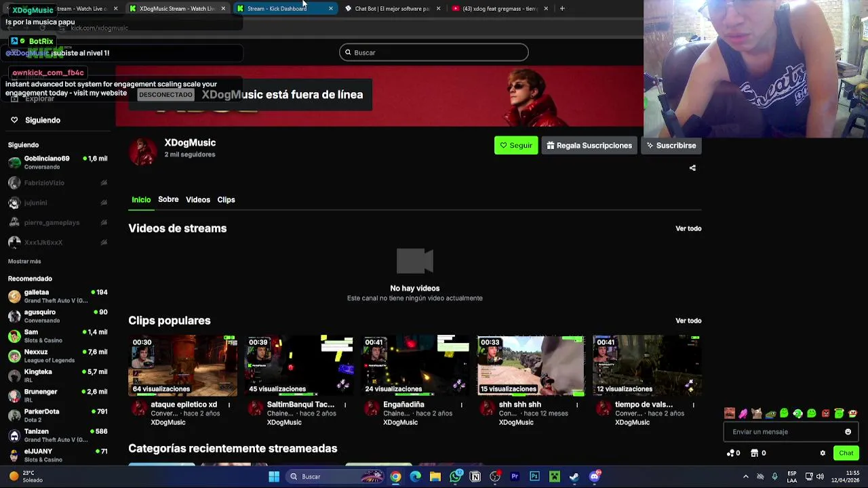Show hidden system tray icons
868x488 pixels.
point(746,476)
